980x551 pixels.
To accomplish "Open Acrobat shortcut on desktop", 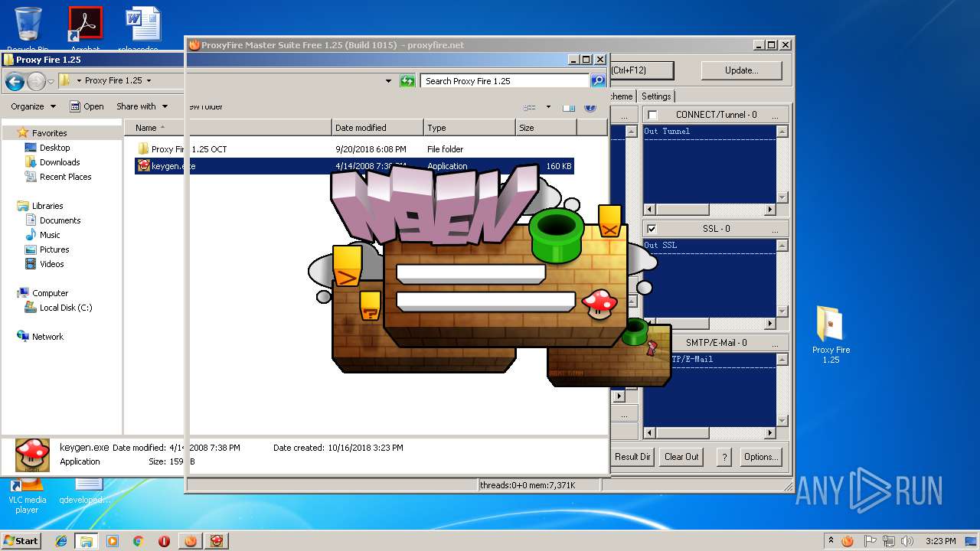I will 85,29.
